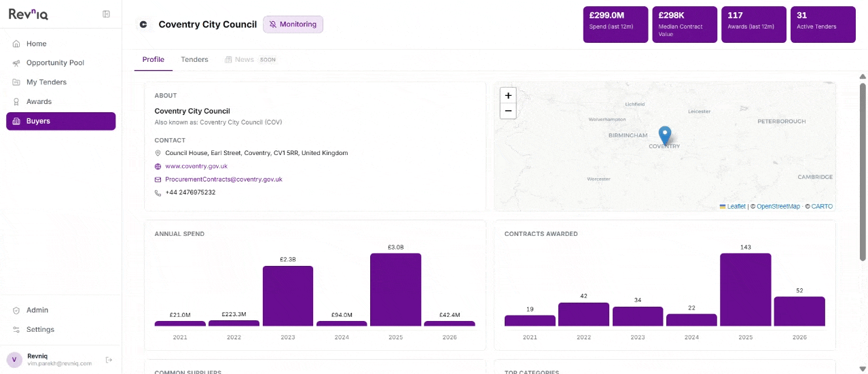Viewport: 868px width, 374px height.
Task: Click the Opportunity Pool megaphone icon
Action: pyautogui.click(x=16, y=63)
